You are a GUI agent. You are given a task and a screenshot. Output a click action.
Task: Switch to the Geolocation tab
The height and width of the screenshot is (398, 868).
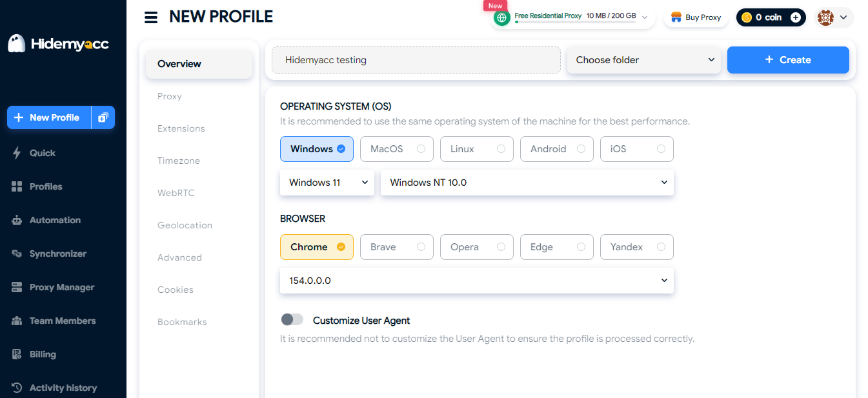(185, 225)
